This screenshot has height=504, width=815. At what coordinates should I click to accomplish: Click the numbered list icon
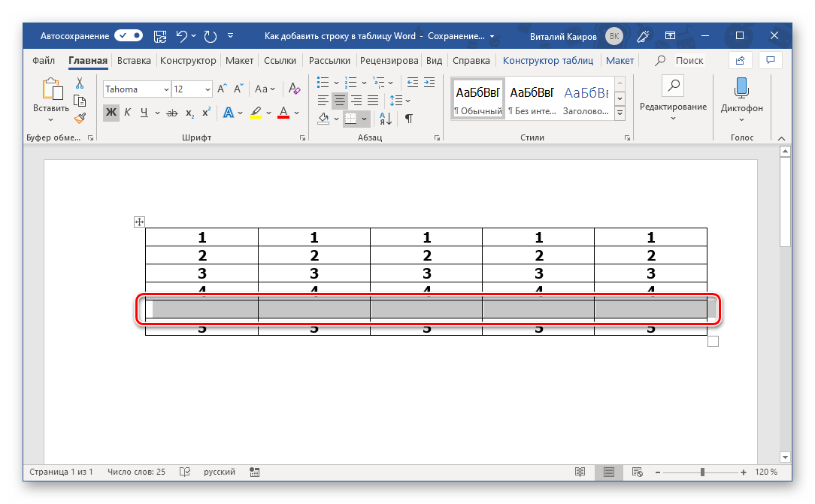pyautogui.click(x=351, y=83)
